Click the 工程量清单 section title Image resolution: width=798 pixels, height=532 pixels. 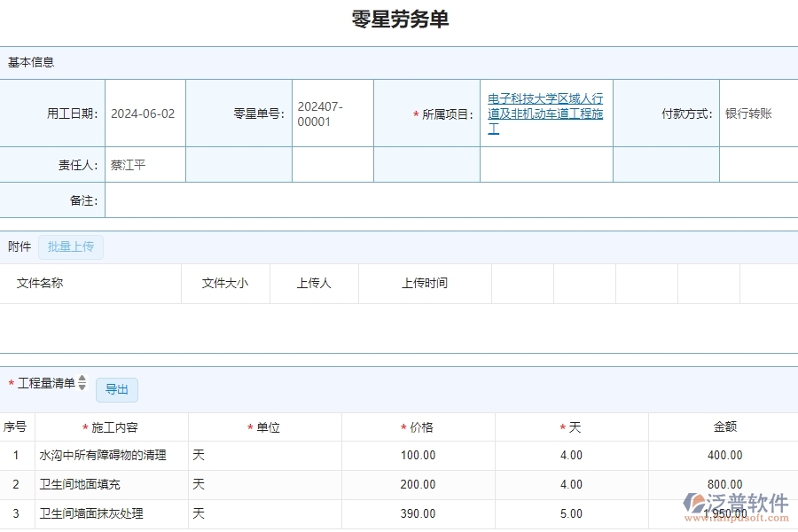[x=45, y=383]
